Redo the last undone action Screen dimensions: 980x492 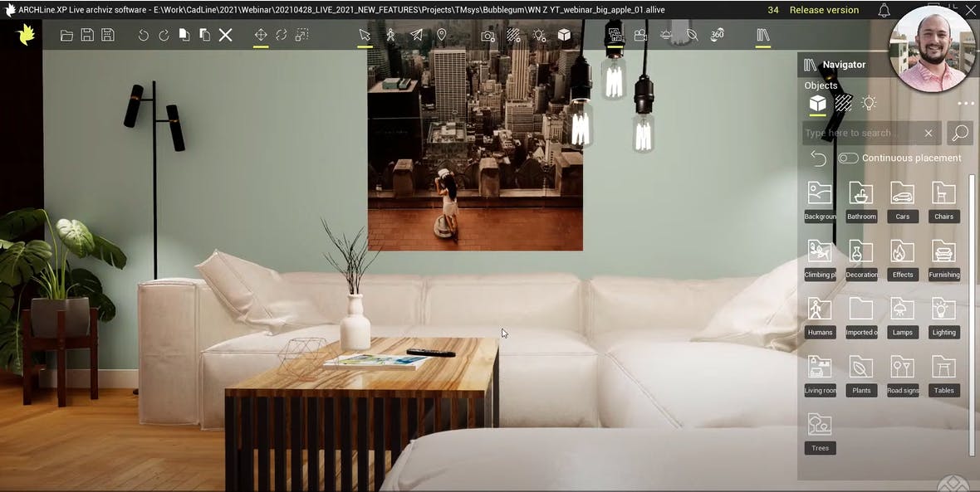tap(164, 36)
